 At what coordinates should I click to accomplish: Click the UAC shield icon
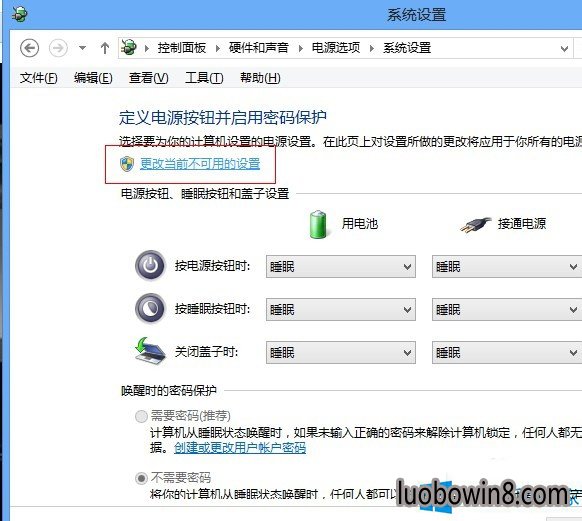[x=127, y=164]
